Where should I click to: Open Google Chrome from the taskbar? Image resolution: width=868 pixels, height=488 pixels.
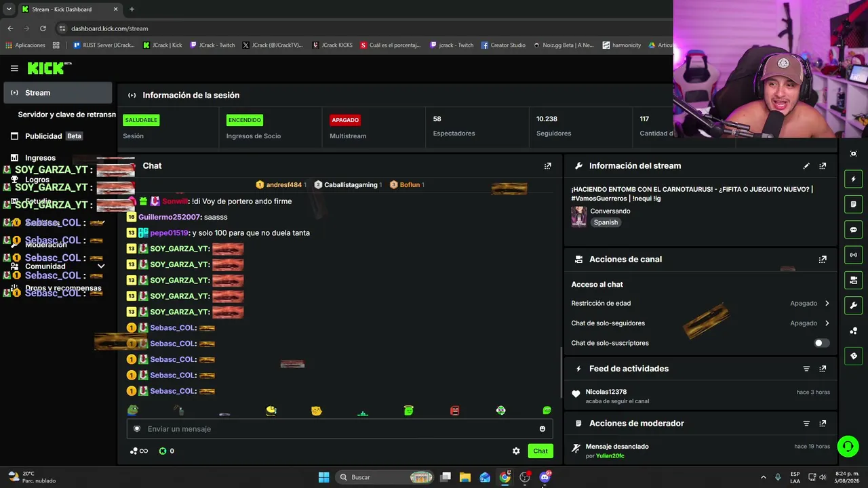[505, 477]
